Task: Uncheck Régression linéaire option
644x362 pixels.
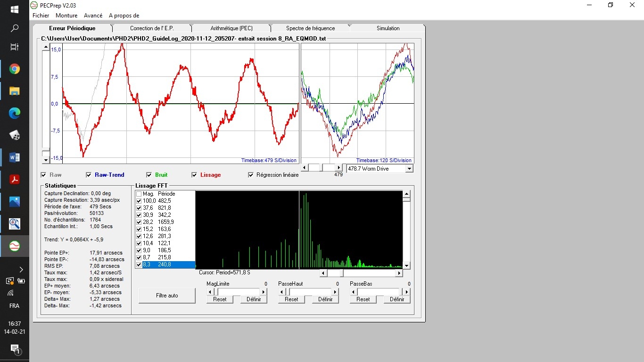Action: coord(251,175)
